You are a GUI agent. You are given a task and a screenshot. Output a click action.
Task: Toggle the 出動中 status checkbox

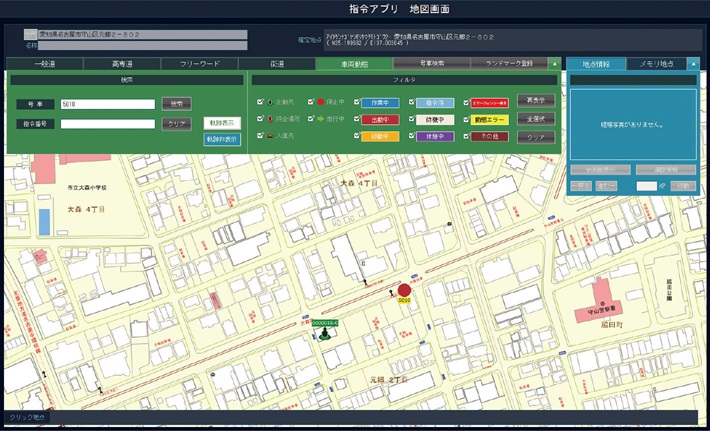click(357, 119)
